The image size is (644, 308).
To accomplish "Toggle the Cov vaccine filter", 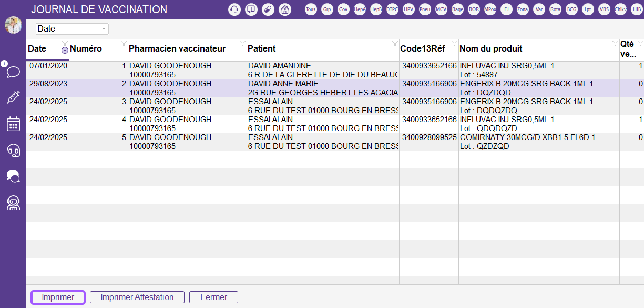I will (343, 9).
